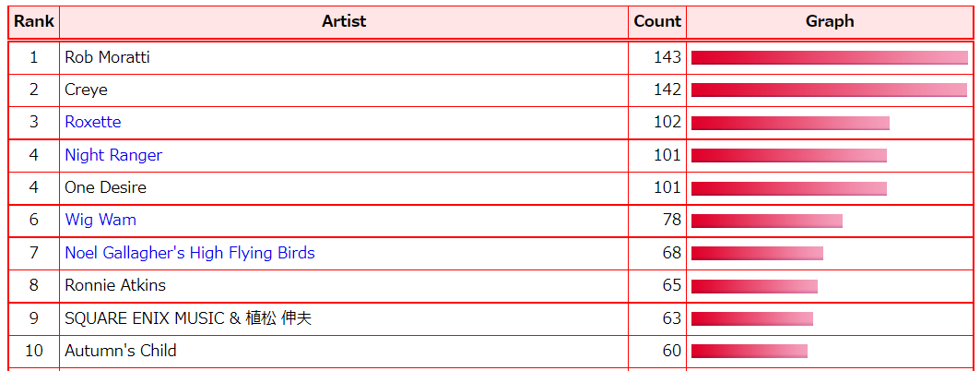Click the Autumn's Child artist name
980x371 pixels.
120,351
